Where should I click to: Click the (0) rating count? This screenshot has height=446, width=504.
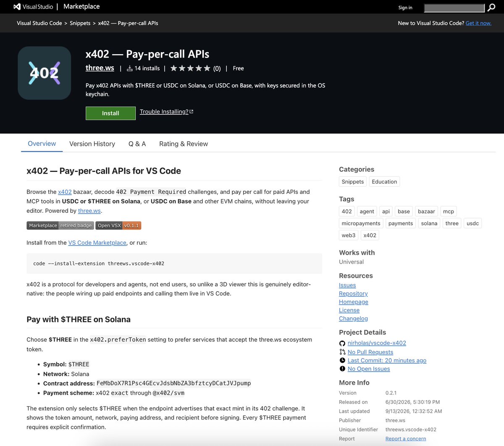click(217, 69)
